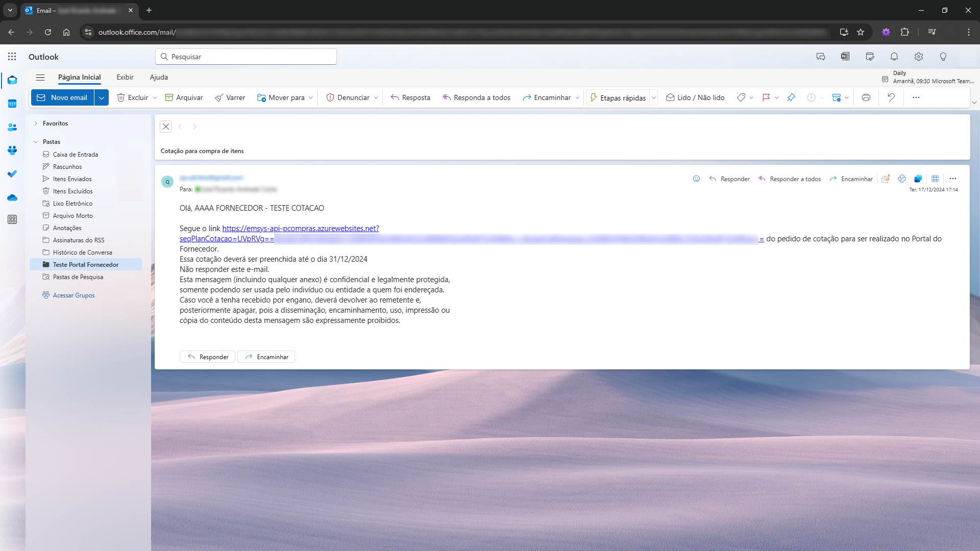Open the Settings gear icon
This screenshot has width=980, height=551.
pos(919,57)
